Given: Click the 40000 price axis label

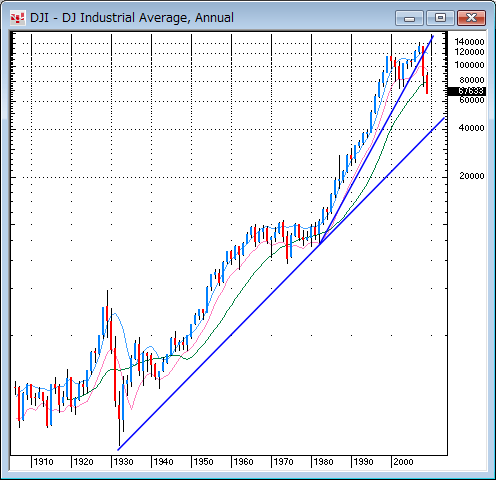Looking at the screenshot, I should [x=471, y=128].
